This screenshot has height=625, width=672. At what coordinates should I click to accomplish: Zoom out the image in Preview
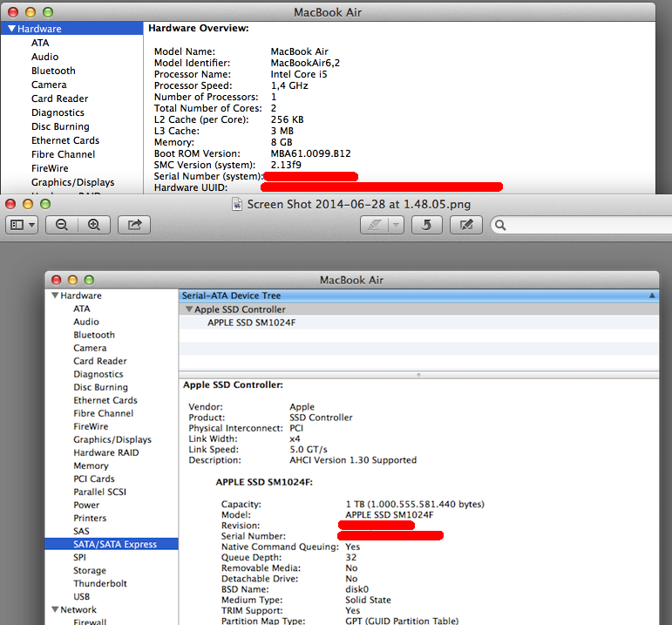tap(62, 225)
